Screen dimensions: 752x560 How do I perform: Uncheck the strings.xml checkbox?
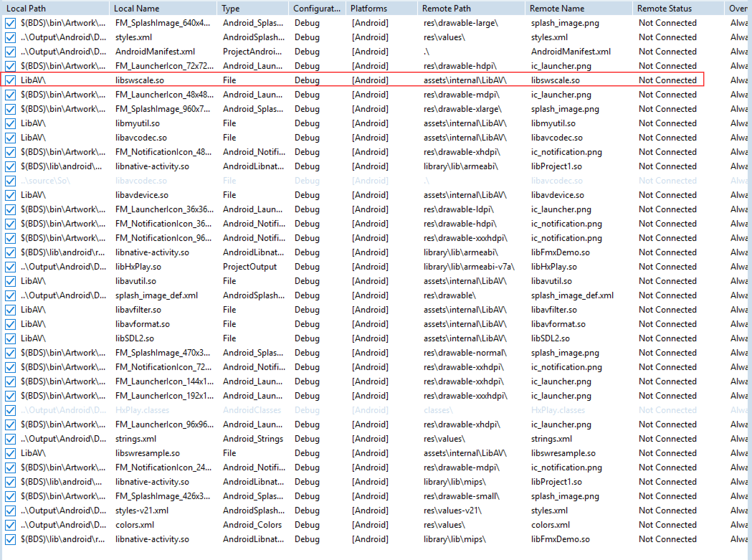(x=10, y=438)
